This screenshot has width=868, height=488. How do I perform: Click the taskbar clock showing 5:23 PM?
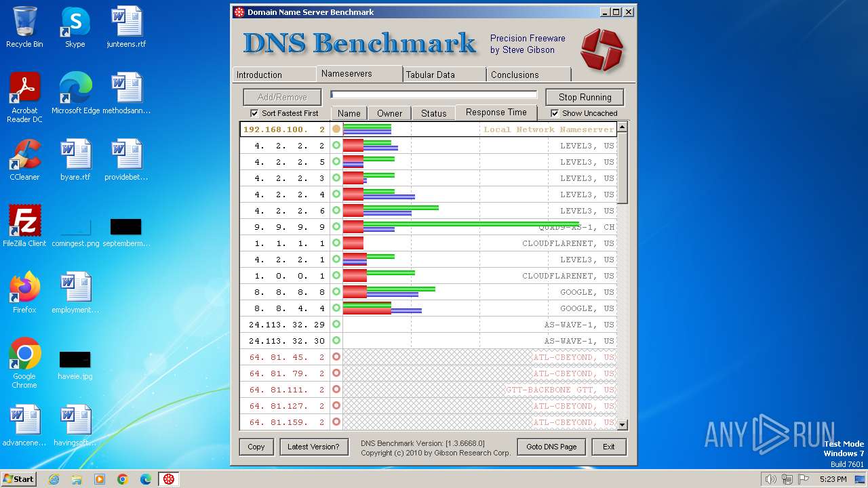tap(833, 479)
